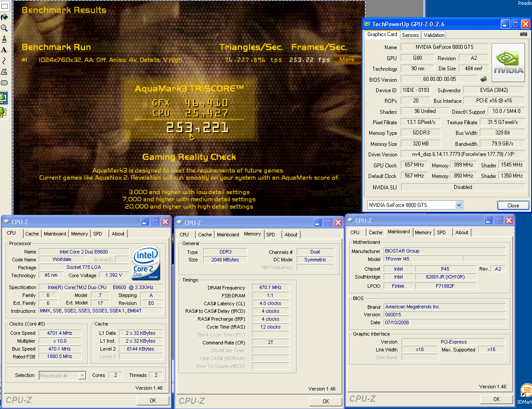Open About tab in the CPU-Z processor window
Screen dimensions: 532x409
[x=118, y=234]
